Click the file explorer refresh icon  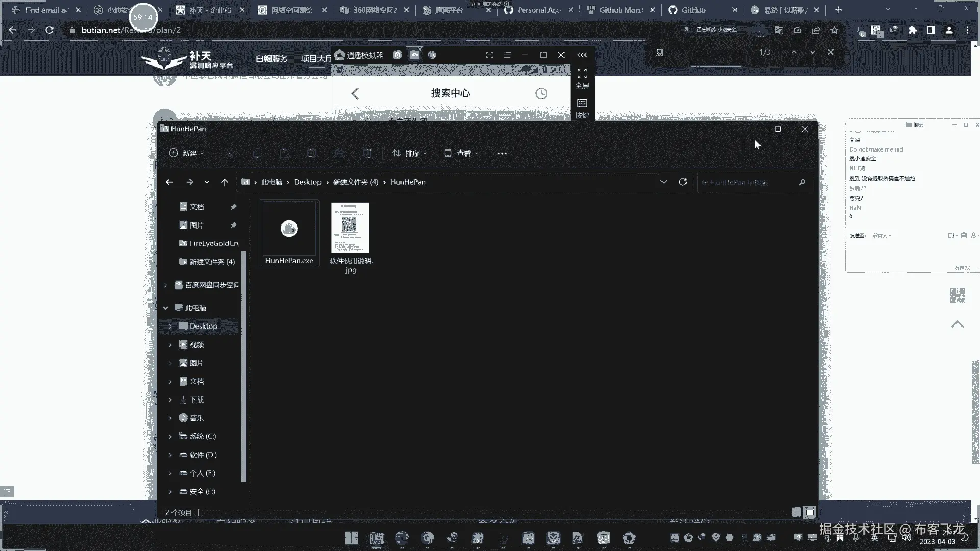pos(682,182)
